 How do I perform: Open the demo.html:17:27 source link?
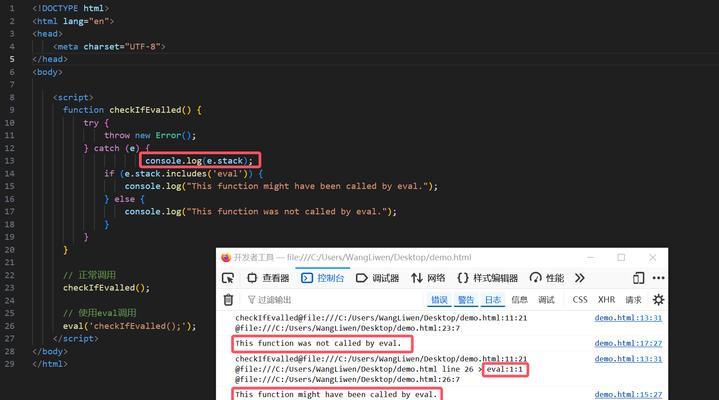tap(628, 343)
